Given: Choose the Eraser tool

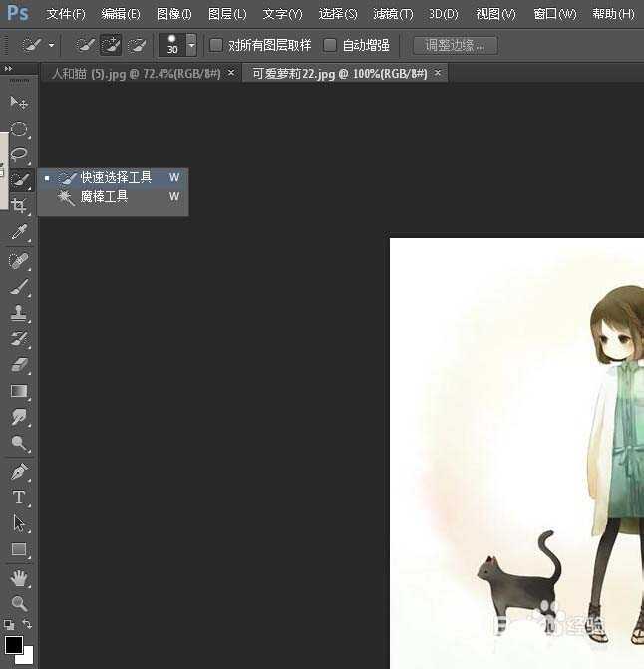Looking at the screenshot, I should (19, 365).
